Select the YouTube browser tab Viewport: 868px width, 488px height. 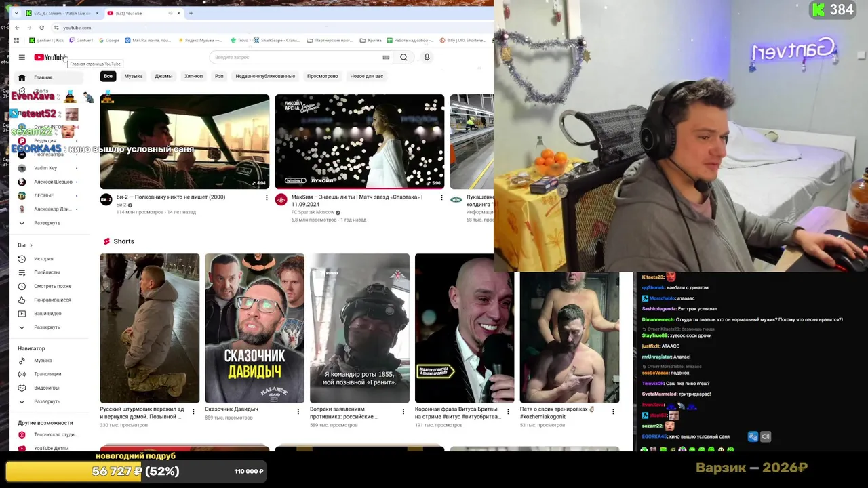[x=144, y=13]
